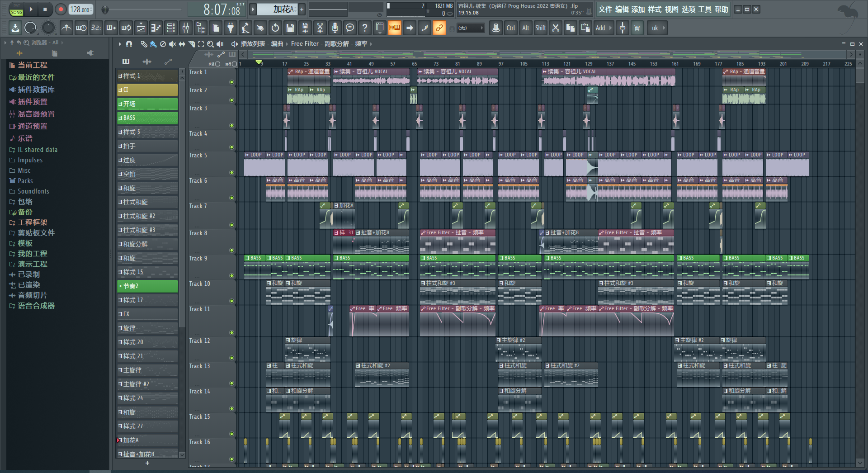Click the save project floppy disk icon

click(290, 28)
